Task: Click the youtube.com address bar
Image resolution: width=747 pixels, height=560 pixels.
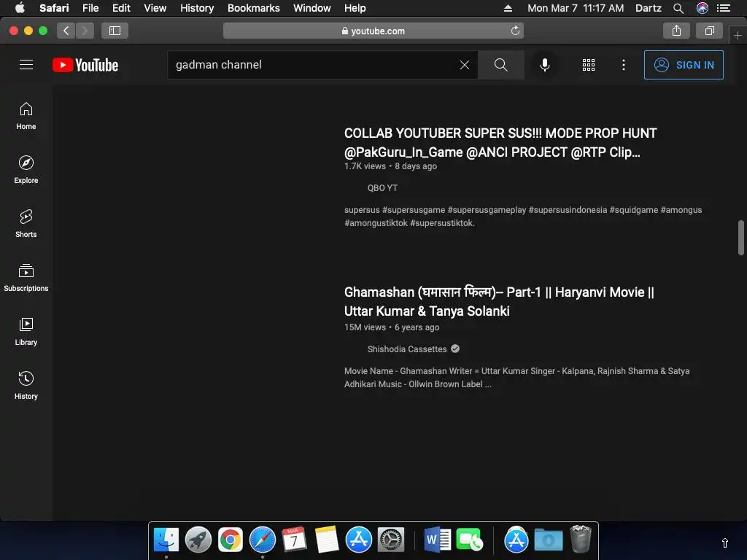Action: (x=373, y=31)
